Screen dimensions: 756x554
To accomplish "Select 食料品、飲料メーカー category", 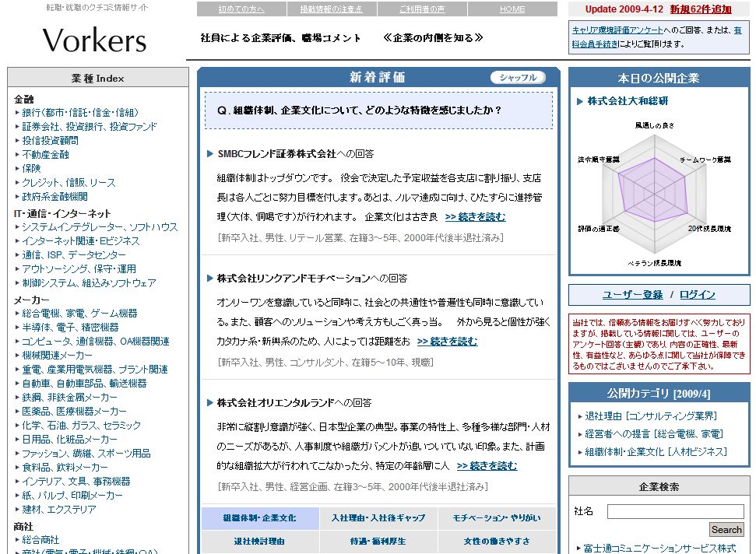I will pos(65,468).
